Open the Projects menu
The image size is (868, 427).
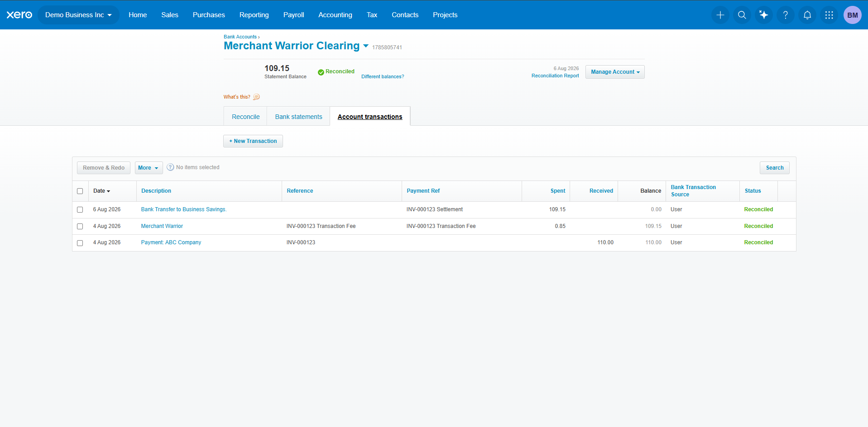tap(445, 15)
